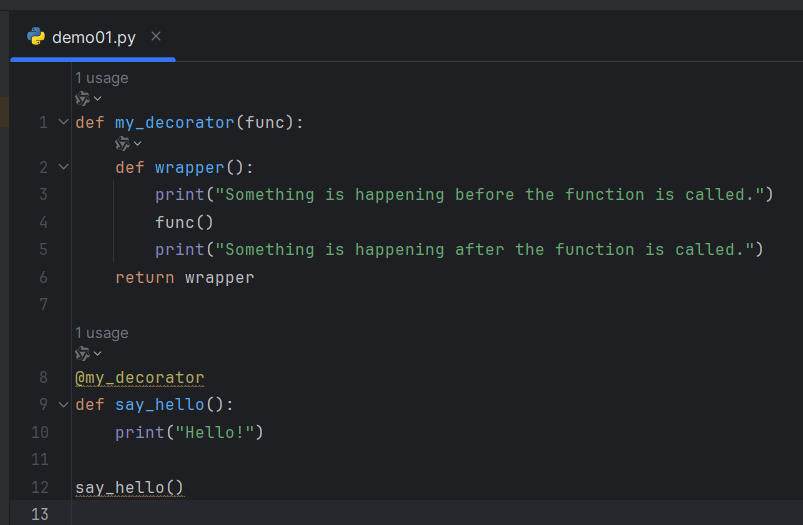Select the demo01.py editor tab
The width and height of the screenshot is (803, 525).
[93, 37]
